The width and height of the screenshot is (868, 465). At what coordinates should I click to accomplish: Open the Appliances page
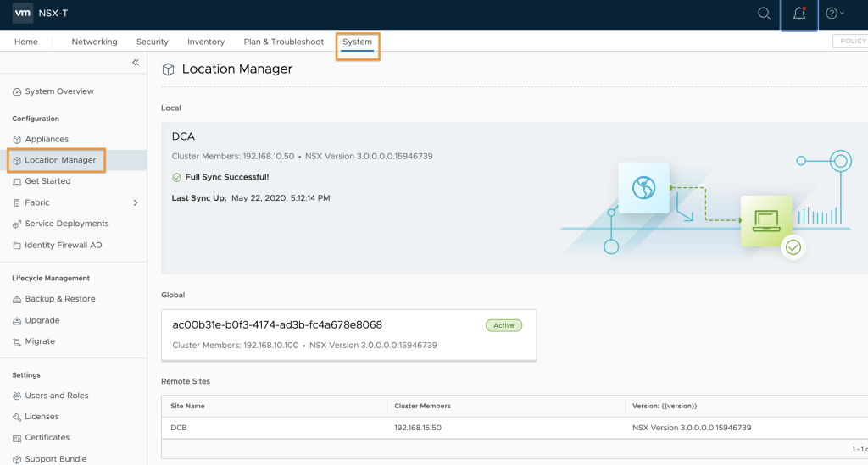point(47,139)
